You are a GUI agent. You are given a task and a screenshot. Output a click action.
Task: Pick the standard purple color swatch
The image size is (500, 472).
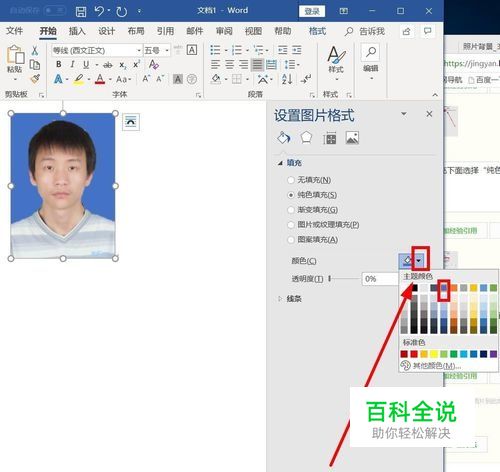493,354
